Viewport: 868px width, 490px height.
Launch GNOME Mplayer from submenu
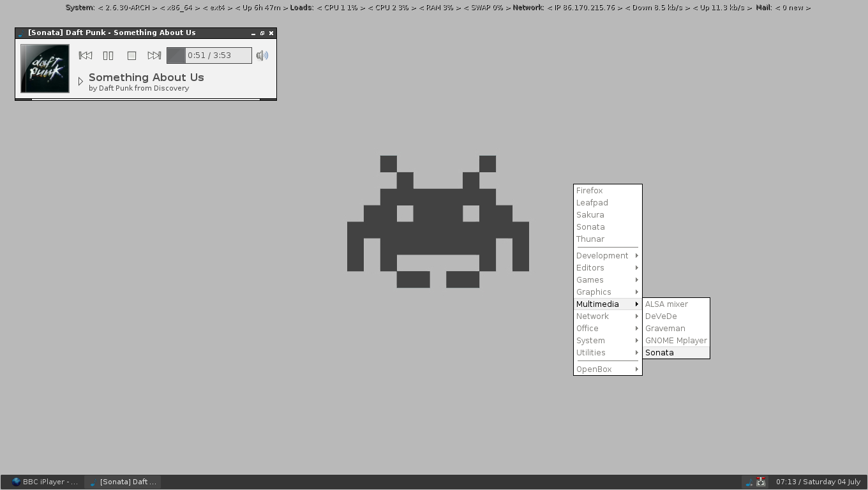tap(676, 341)
